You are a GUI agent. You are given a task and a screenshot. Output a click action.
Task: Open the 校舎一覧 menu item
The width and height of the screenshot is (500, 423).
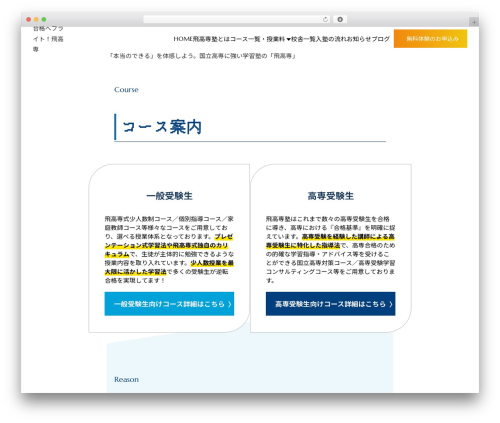point(303,39)
